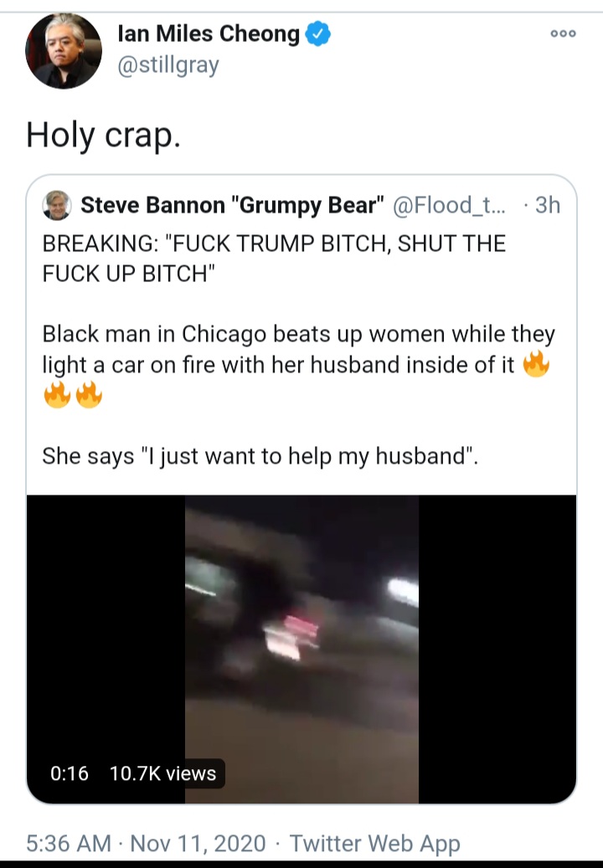Open the quoted tweet author's avatar
603x868 pixels.
(x=57, y=205)
